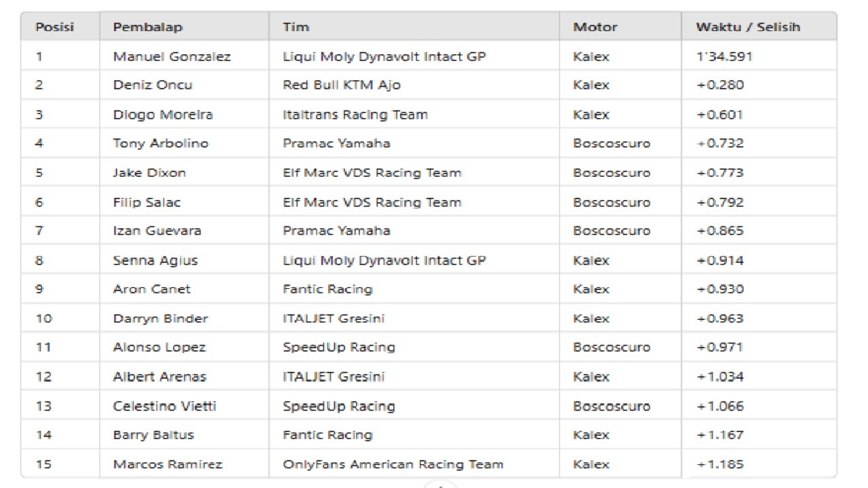
Task: Click the 1'34.591 lap time
Action: tap(724, 57)
